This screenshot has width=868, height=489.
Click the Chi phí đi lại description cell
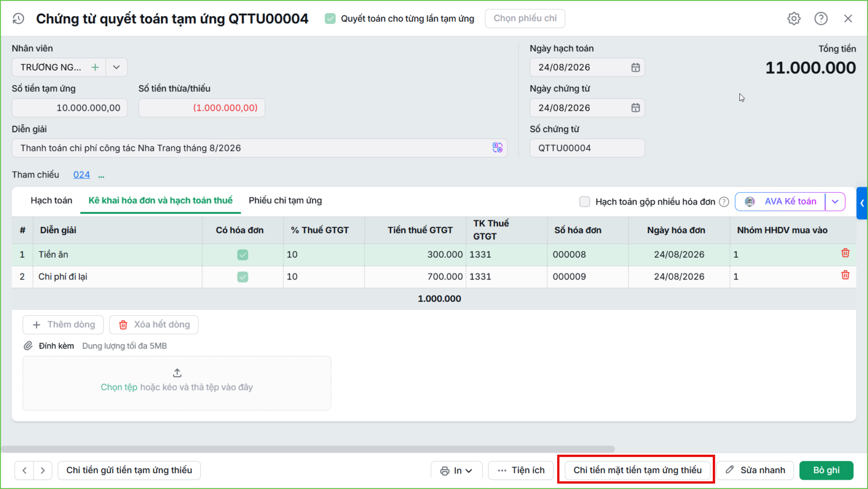(118, 277)
